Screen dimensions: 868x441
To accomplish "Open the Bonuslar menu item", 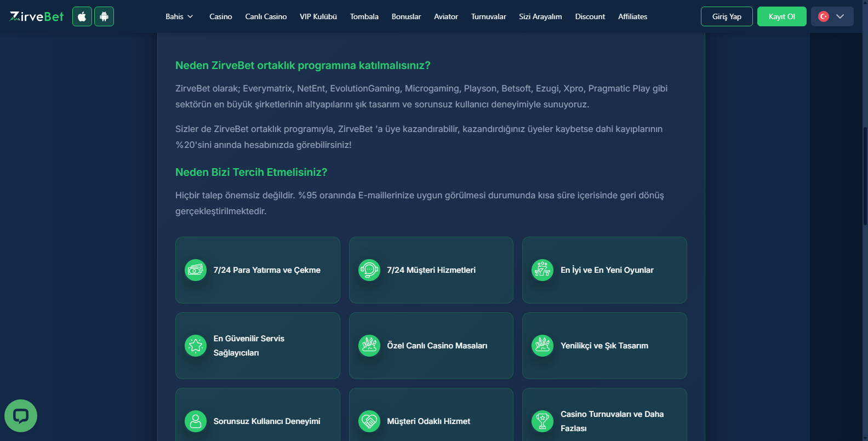I will (x=406, y=16).
